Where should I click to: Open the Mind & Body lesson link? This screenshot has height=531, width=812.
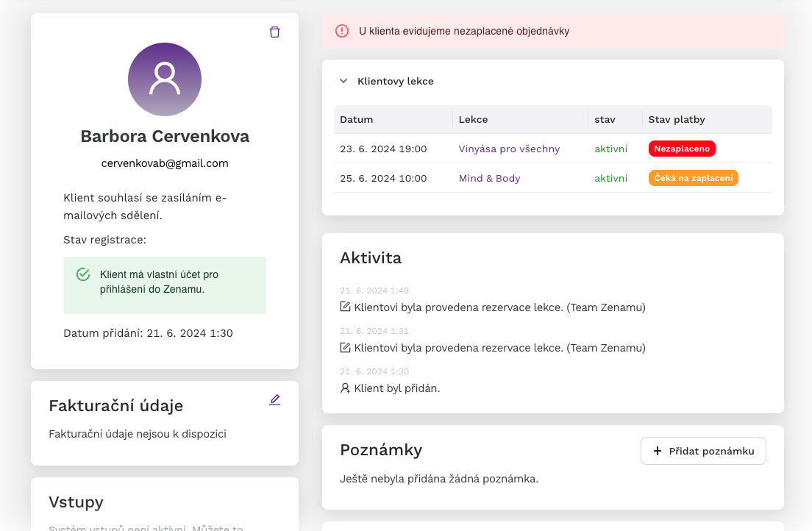489,178
